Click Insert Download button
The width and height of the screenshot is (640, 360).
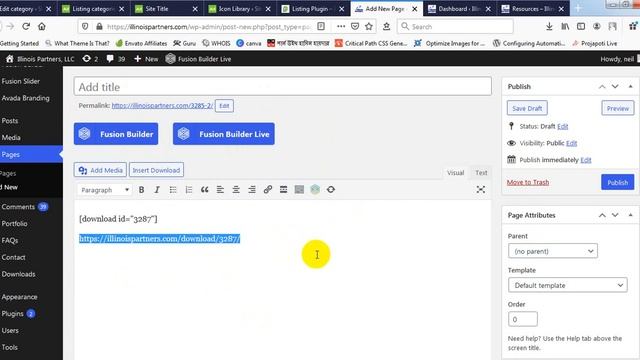(156, 170)
